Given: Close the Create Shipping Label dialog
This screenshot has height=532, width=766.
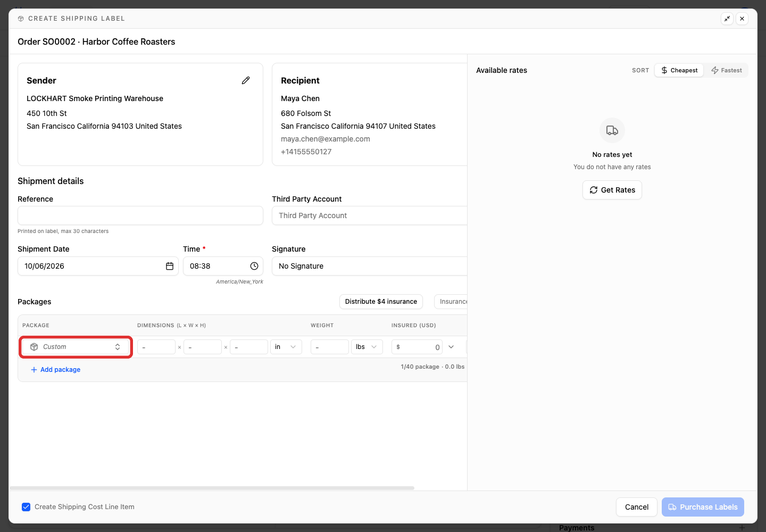Looking at the screenshot, I should [742, 19].
